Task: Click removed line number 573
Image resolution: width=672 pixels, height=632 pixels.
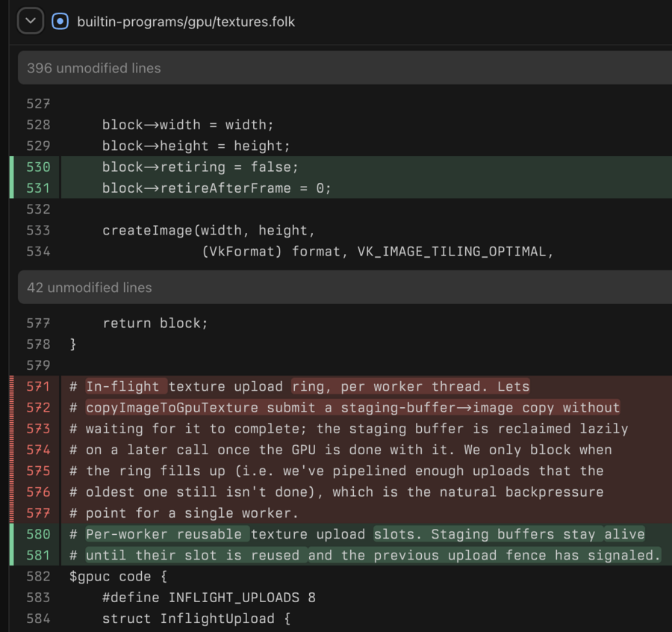Action: click(38, 428)
